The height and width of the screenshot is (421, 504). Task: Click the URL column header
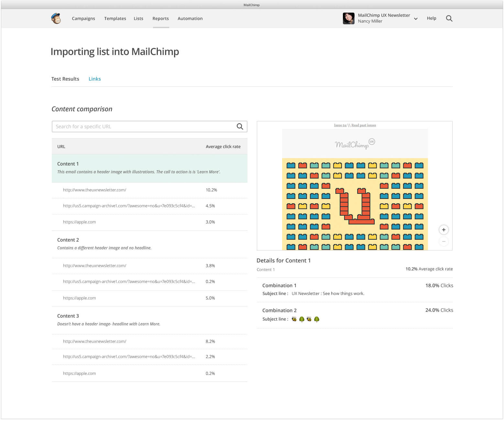[61, 147]
